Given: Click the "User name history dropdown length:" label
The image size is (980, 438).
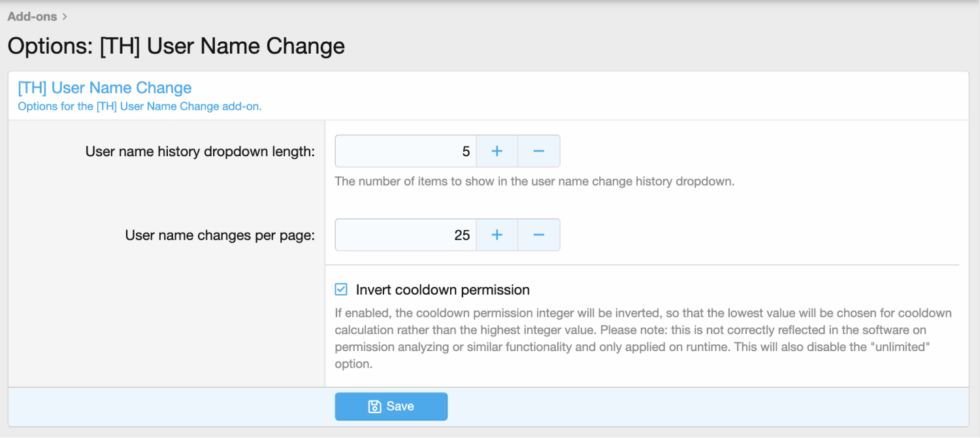Looking at the screenshot, I should point(200,152).
